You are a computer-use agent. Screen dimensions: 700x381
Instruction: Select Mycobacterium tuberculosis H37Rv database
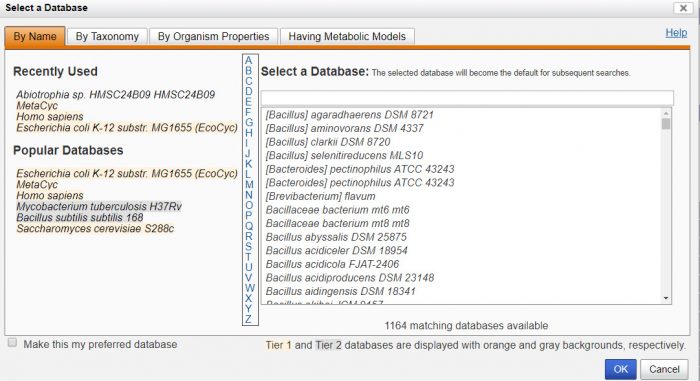tap(99, 206)
